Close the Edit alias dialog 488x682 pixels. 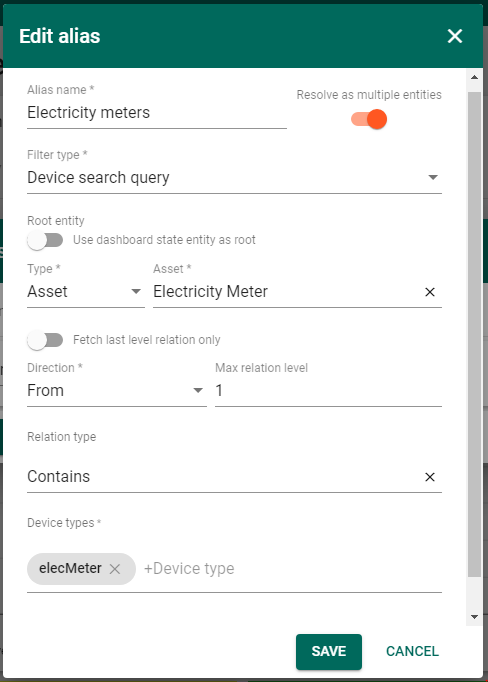[x=455, y=36]
